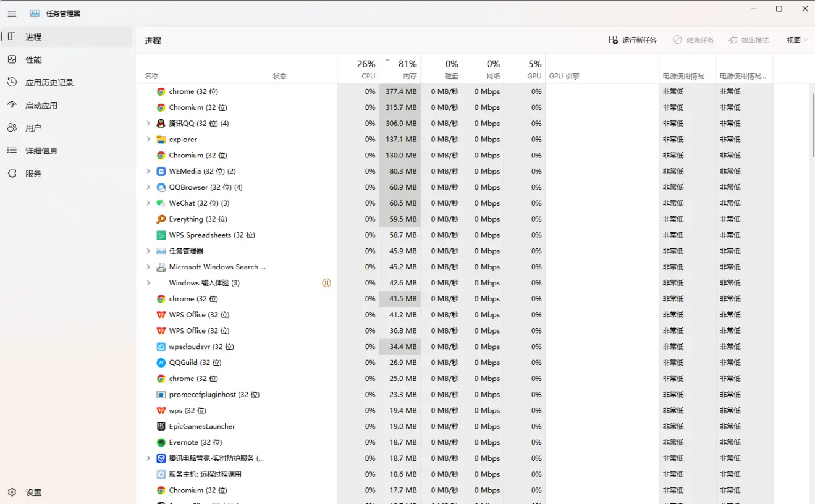Click the promecefpluginhost process icon

(x=161, y=395)
